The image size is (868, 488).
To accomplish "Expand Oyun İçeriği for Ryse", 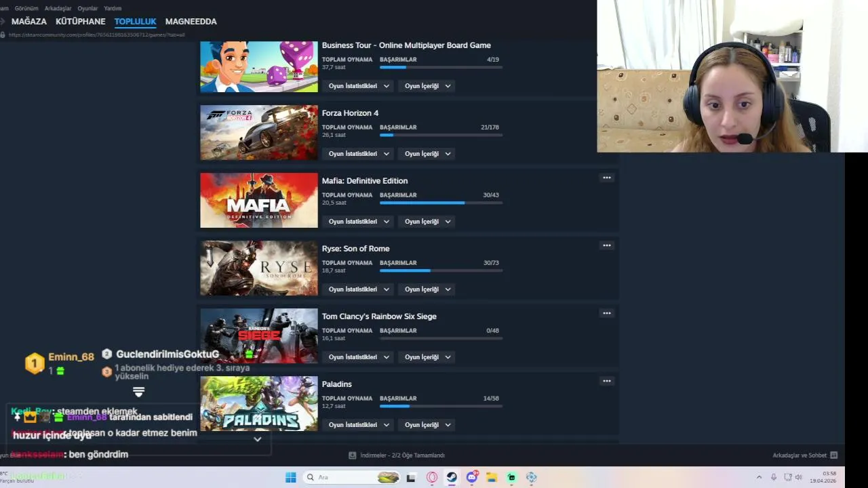I will click(426, 289).
